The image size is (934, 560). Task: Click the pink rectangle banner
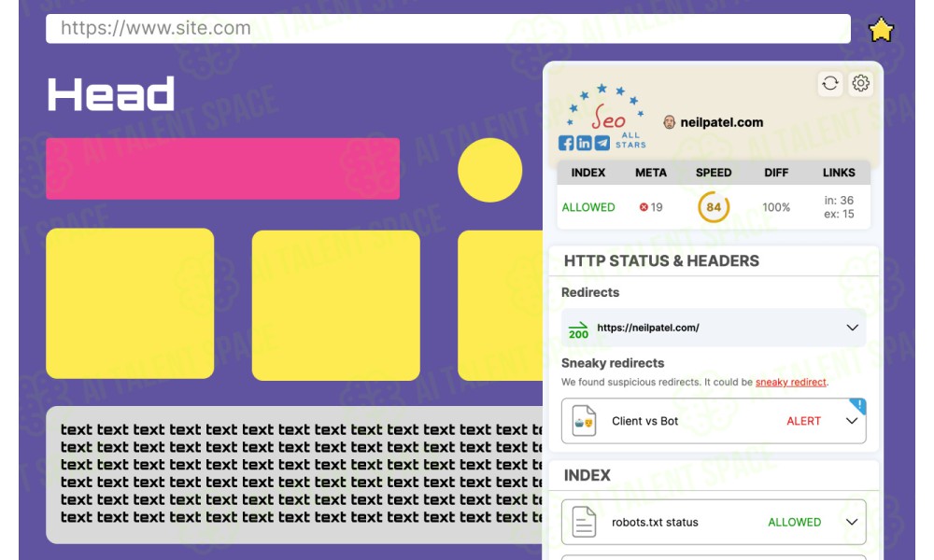pyautogui.click(x=223, y=168)
